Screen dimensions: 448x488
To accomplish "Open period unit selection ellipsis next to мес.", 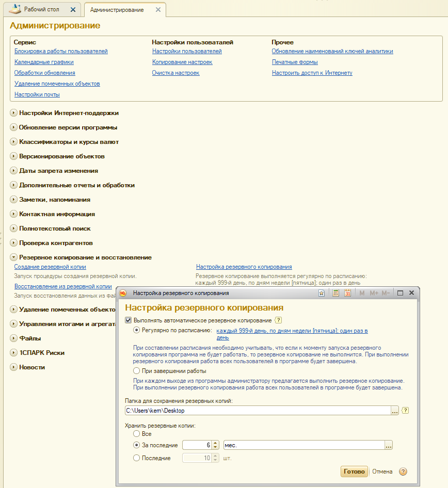I will point(389,445).
